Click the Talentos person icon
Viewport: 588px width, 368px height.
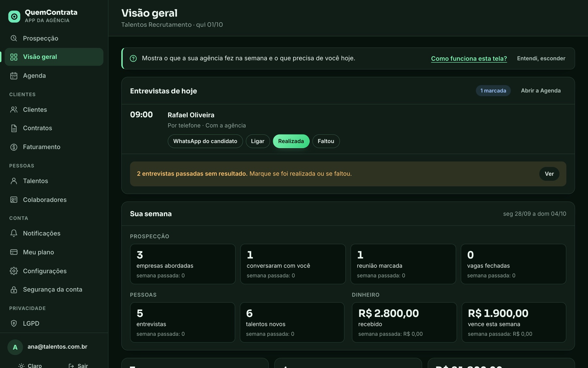(14, 181)
